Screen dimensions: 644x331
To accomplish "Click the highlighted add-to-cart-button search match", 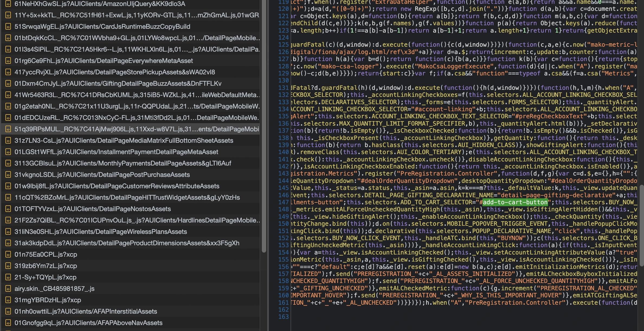I will click(515, 202).
